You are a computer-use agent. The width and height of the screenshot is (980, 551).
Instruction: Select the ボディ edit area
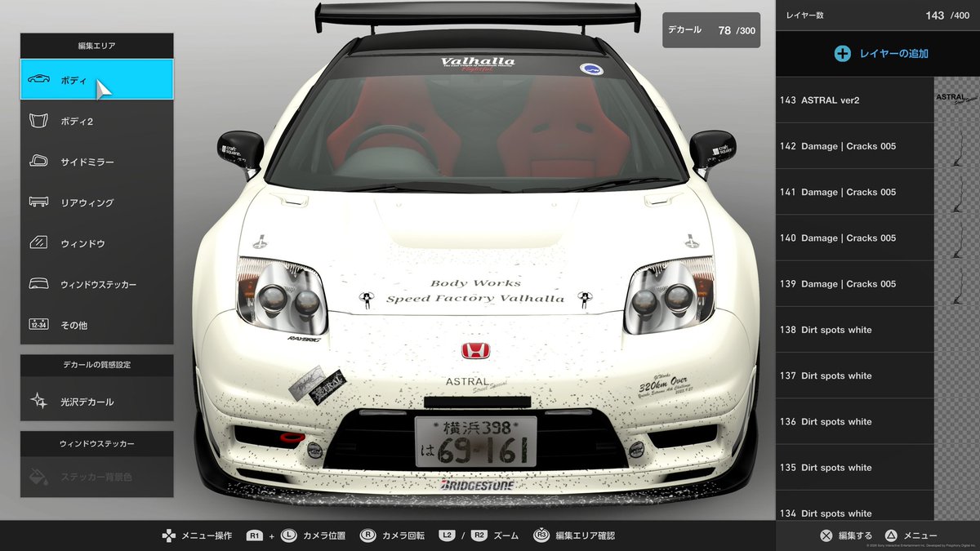(96, 79)
